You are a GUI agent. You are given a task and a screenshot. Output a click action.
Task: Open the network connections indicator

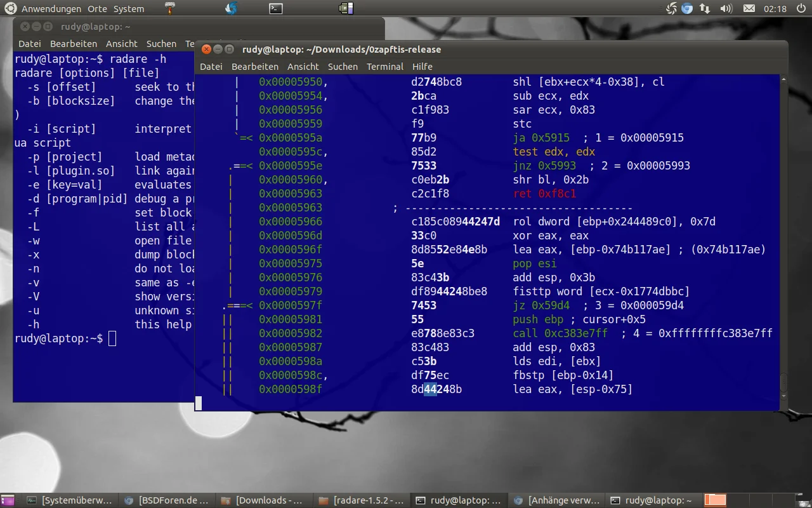(x=705, y=8)
